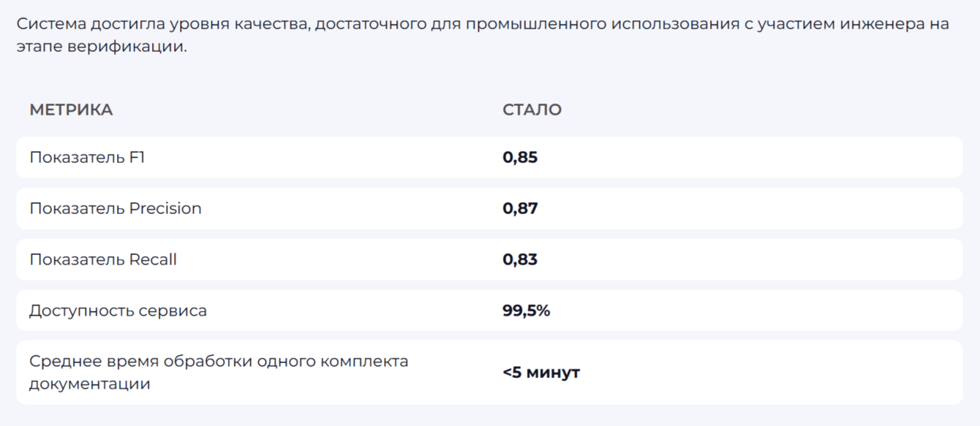Screen dimensions: 980x426
Task: Click the 99,5% availability value
Action: 527,311
